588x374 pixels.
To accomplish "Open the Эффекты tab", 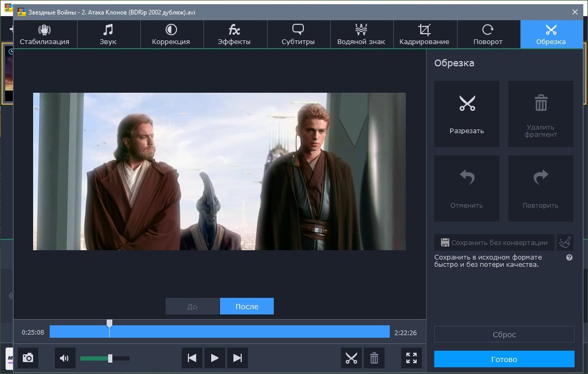I will point(234,35).
